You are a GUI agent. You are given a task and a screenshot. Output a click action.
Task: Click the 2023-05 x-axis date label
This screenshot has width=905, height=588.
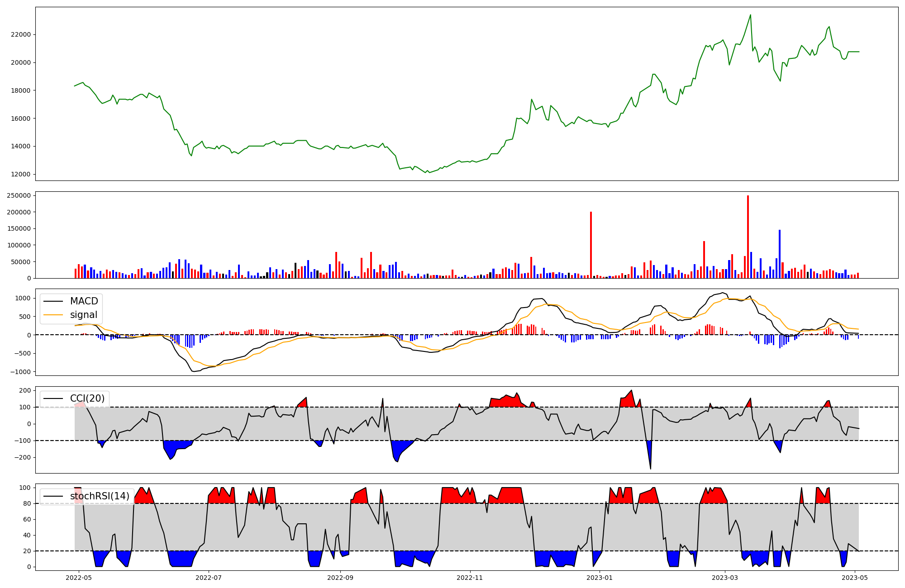click(854, 577)
